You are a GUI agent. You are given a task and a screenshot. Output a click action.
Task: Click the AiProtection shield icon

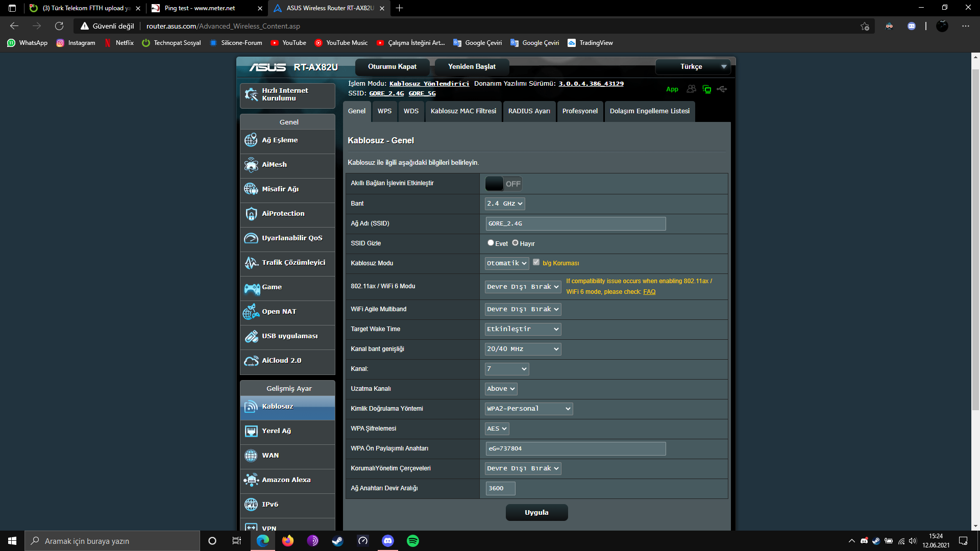tap(251, 214)
